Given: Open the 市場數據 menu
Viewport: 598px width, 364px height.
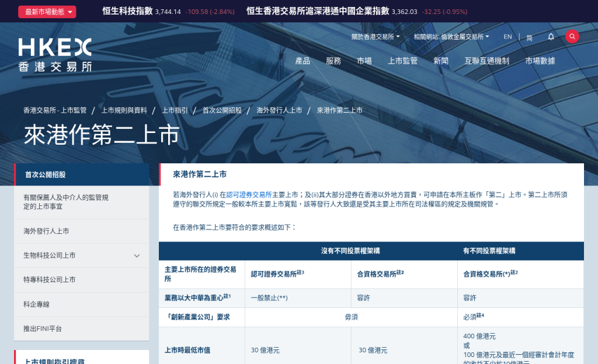Looking at the screenshot, I should [540, 61].
